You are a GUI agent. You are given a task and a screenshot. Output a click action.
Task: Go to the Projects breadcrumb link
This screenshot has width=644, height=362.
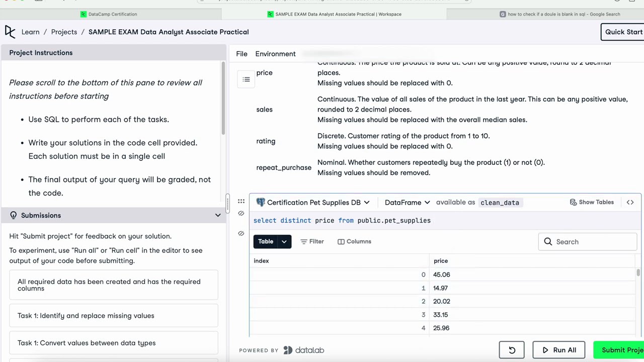64,32
